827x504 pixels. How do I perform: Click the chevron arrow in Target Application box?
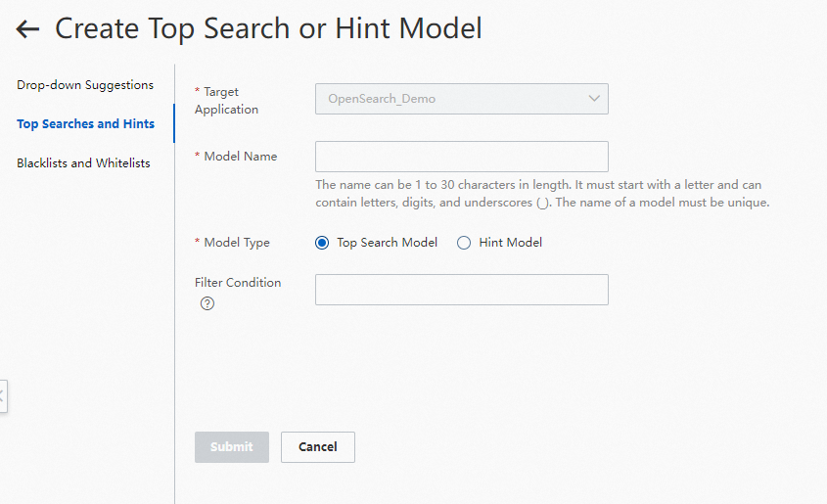pos(594,99)
